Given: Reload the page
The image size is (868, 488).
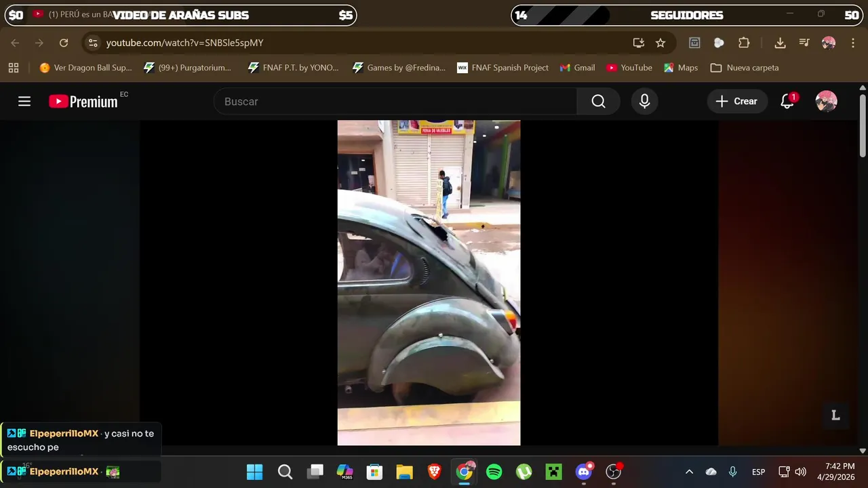Looking at the screenshot, I should (x=64, y=43).
